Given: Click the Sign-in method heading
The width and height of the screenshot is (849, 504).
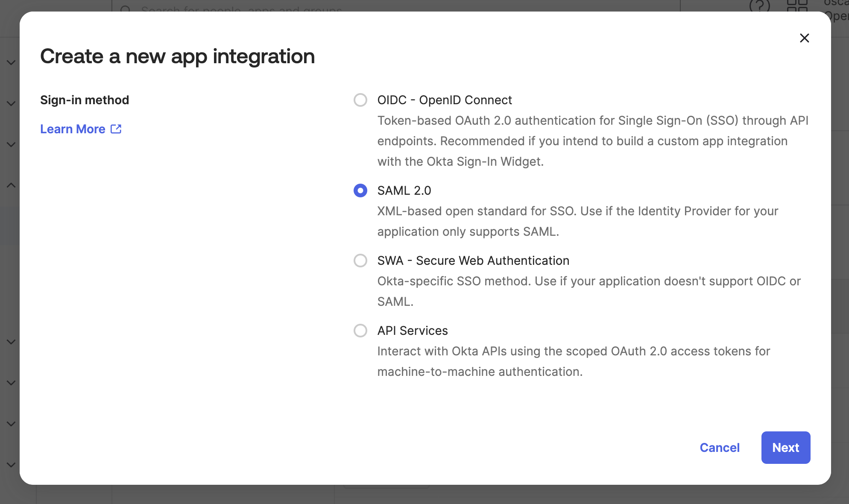Looking at the screenshot, I should (x=85, y=100).
